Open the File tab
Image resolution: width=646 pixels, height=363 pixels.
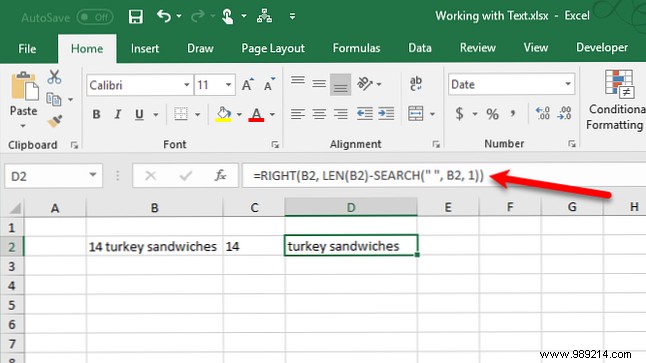pyautogui.click(x=27, y=49)
